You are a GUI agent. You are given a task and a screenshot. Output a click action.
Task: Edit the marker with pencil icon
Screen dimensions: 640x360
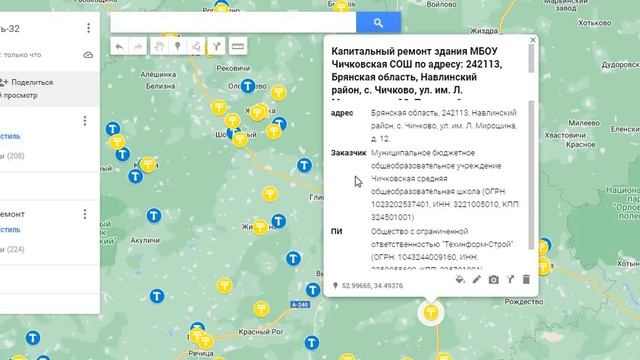(477, 280)
